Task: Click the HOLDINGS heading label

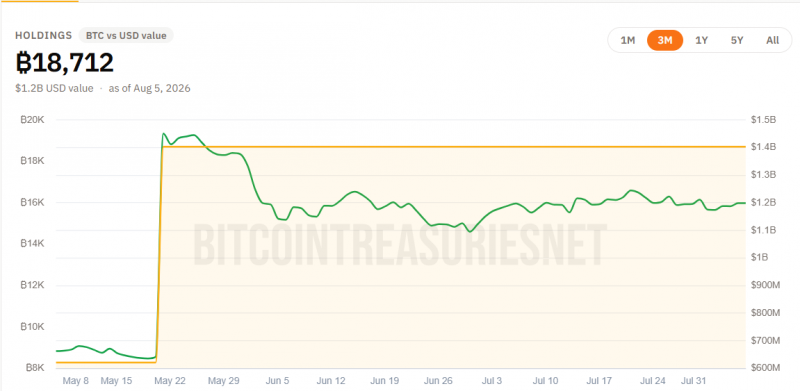Action: (43, 36)
